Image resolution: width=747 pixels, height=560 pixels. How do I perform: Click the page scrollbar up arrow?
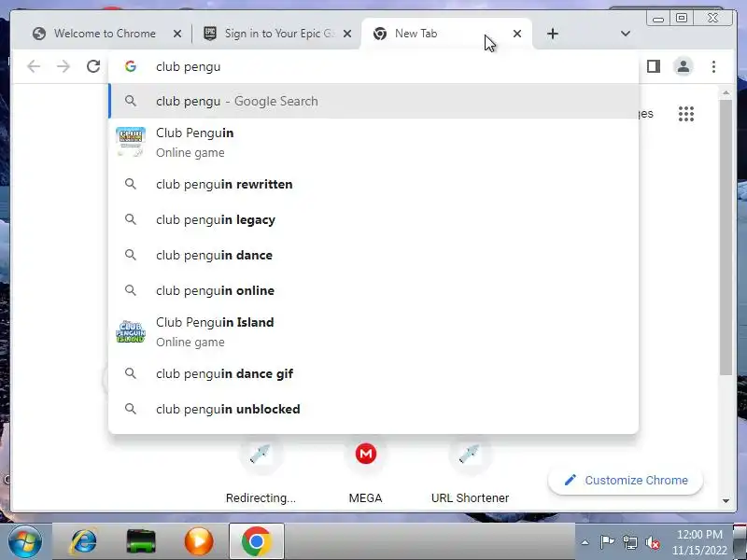[x=726, y=92]
